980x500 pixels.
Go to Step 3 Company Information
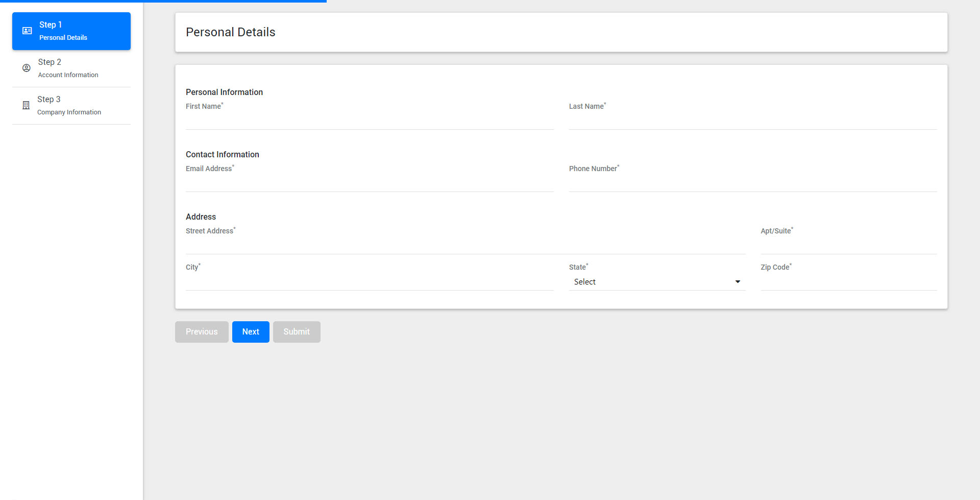(71, 106)
